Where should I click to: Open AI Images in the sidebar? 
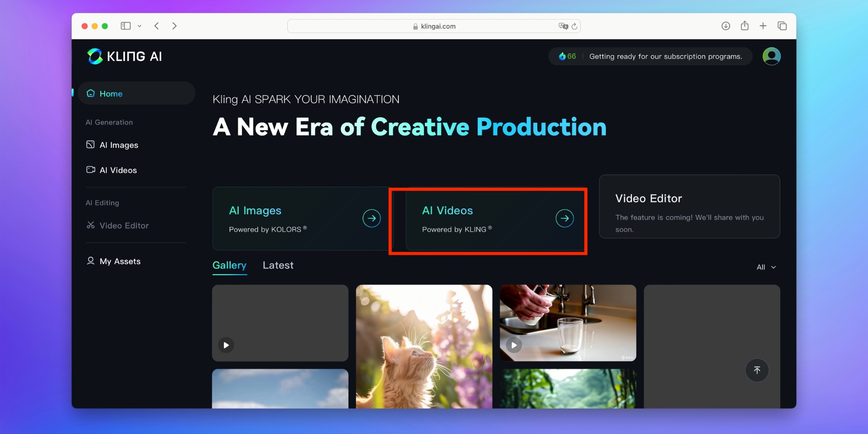tap(118, 145)
